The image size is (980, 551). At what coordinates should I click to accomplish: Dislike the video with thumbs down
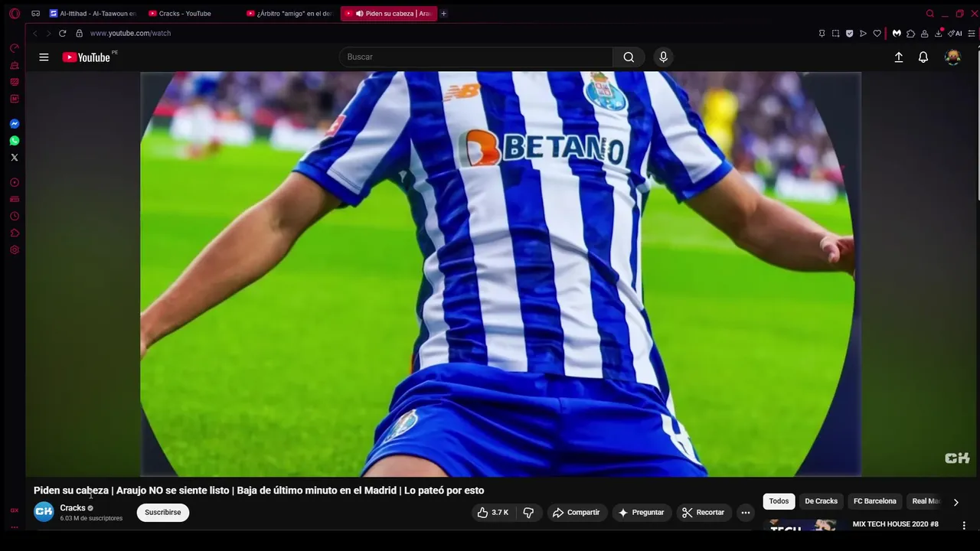click(x=528, y=513)
